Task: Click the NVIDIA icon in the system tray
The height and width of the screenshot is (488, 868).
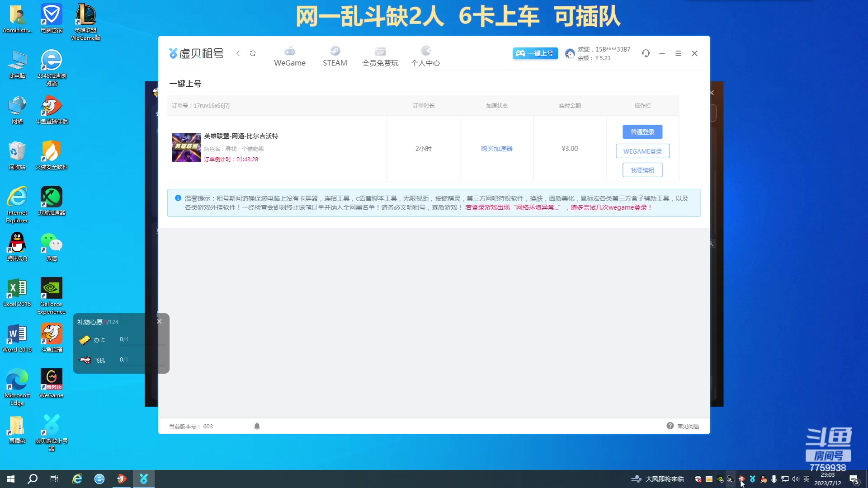Action: pyautogui.click(x=720, y=479)
